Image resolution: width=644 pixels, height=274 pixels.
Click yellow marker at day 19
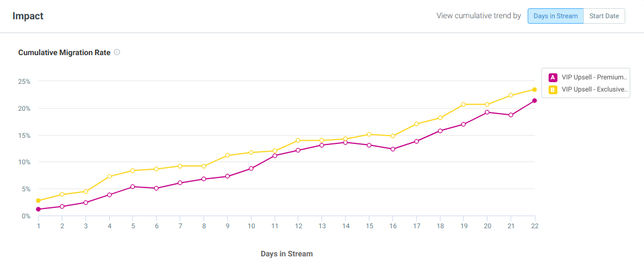tap(463, 105)
